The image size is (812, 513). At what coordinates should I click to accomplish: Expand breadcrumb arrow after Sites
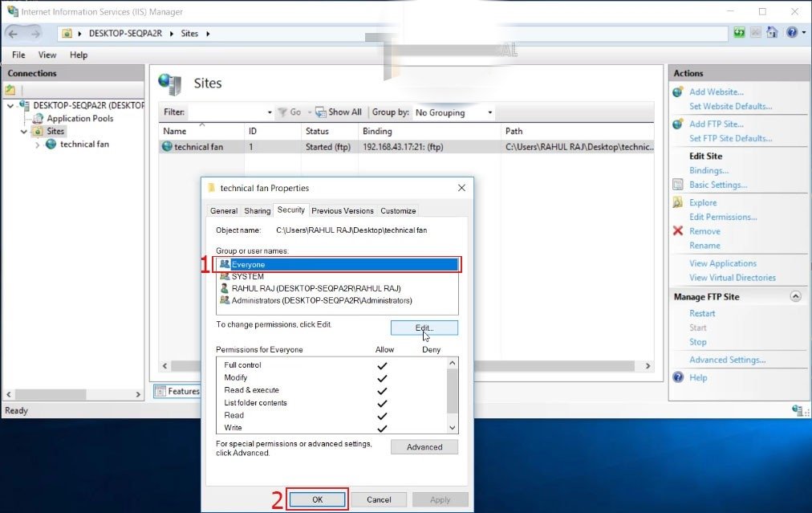pos(208,34)
